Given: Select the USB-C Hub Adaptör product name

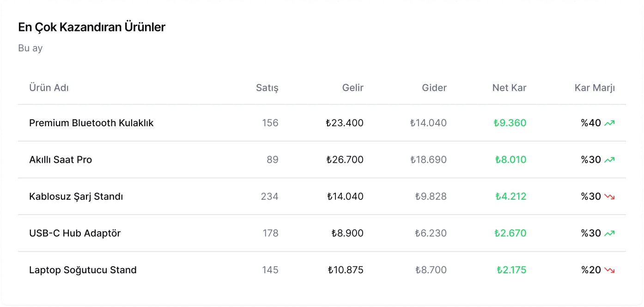Looking at the screenshot, I should [75, 233].
